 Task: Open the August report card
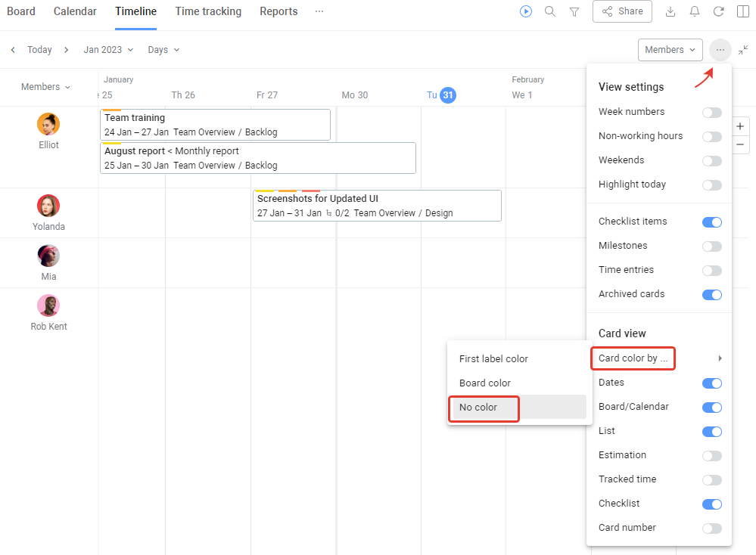(x=258, y=158)
